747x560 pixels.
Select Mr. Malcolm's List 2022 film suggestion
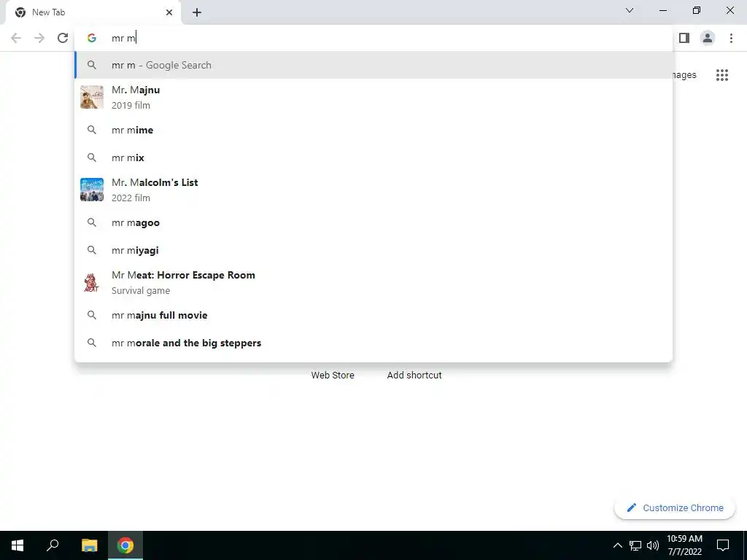[373, 190]
